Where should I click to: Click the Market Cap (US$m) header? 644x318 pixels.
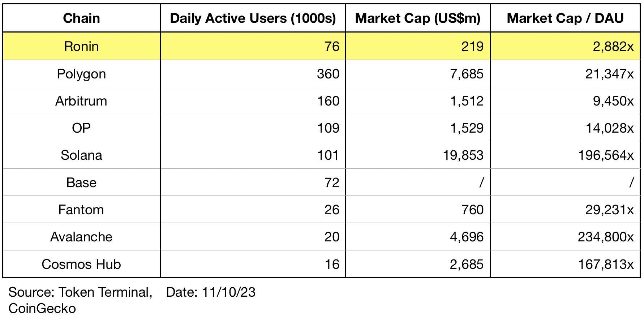[418, 18]
